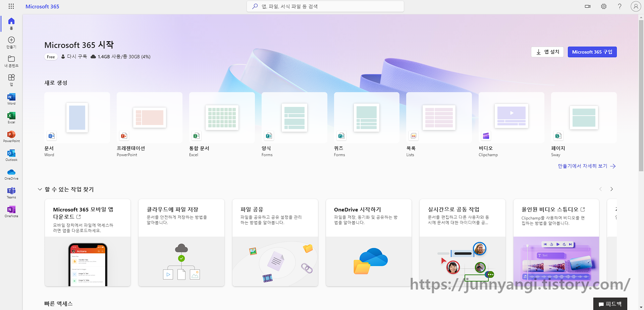
Task: Open the help question mark icon
Action: click(x=620, y=6)
